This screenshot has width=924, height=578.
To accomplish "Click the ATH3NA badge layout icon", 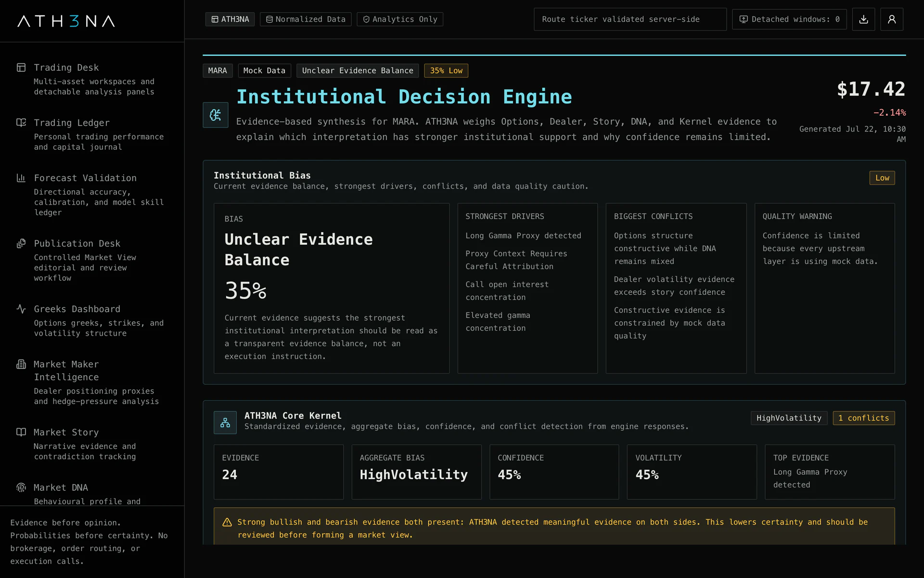I will click(215, 19).
